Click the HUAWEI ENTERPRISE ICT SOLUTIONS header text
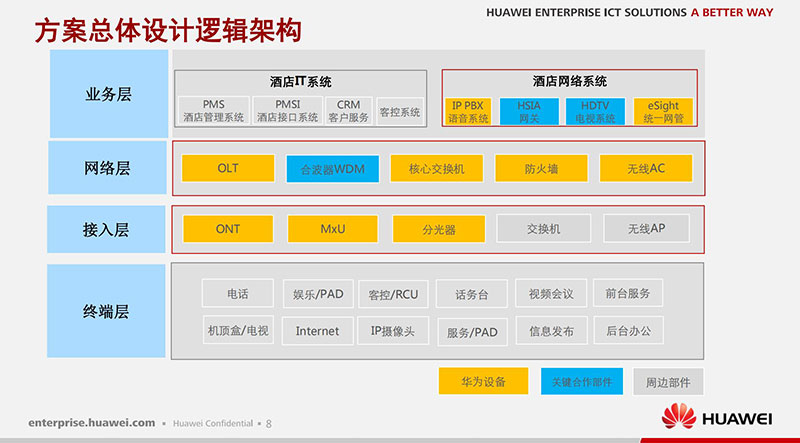800x443 pixels. point(587,12)
